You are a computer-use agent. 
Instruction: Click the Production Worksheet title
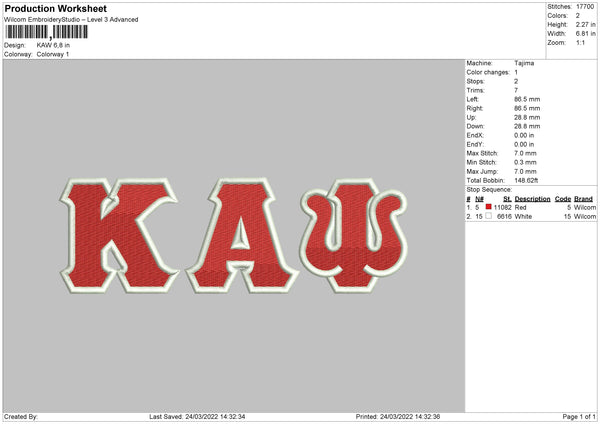[x=55, y=8]
